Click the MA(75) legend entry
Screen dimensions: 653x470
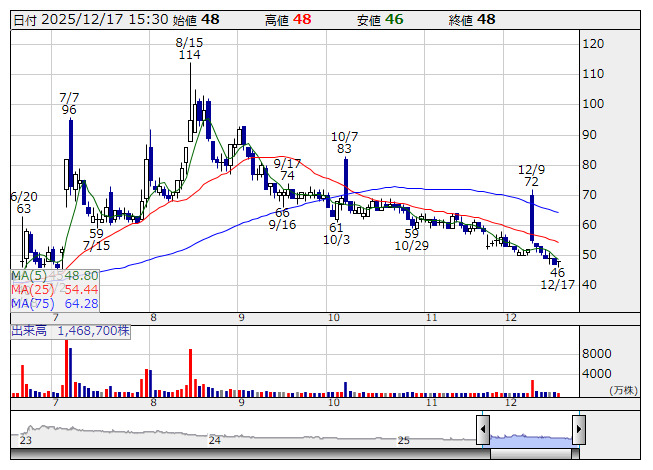click(54, 303)
